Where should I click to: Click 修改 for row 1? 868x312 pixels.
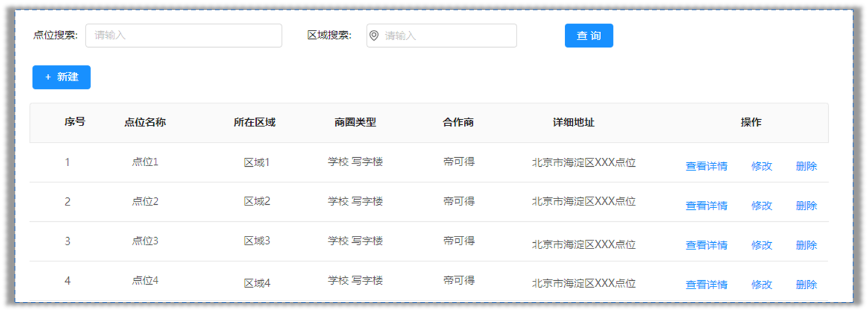coord(762,166)
